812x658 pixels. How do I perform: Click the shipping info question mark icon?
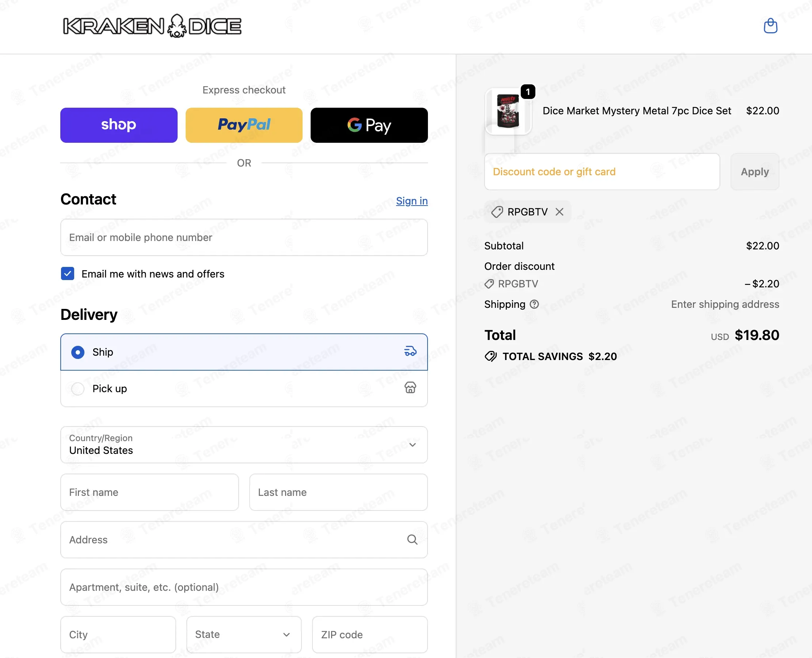tap(534, 305)
